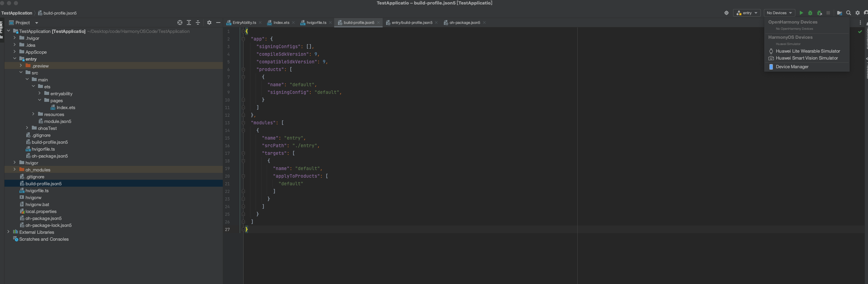
Task: Expand the entryability folder
Action: (x=39, y=93)
